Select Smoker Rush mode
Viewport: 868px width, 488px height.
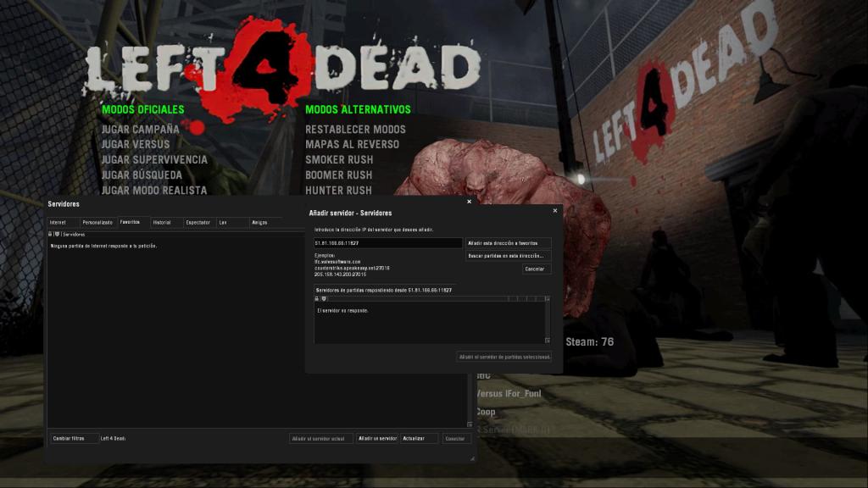[339, 160]
